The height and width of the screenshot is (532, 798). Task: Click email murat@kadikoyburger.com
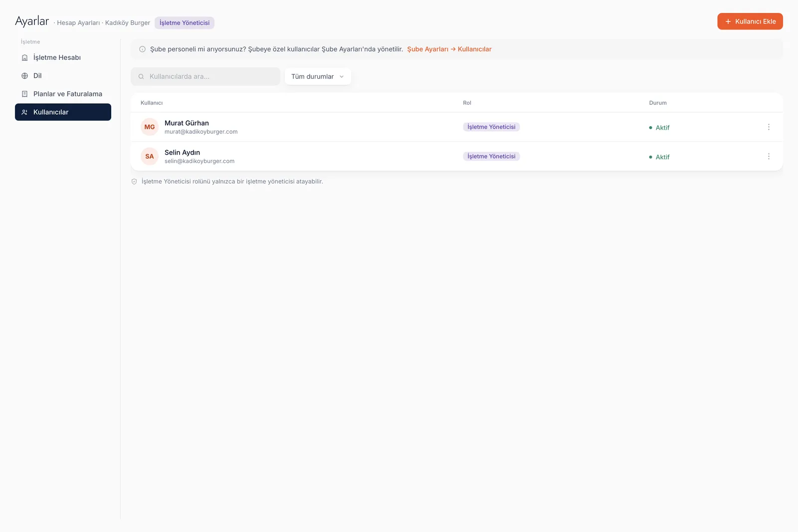[x=201, y=132]
